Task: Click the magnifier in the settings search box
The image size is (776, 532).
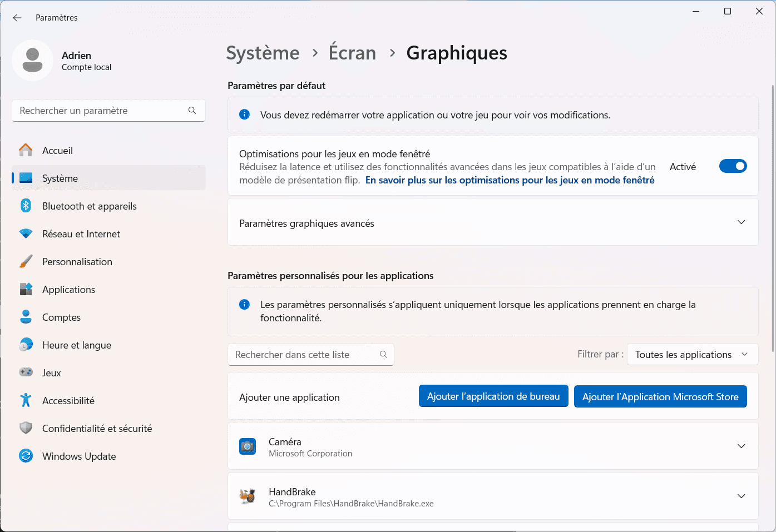Action: [x=192, y=111]
